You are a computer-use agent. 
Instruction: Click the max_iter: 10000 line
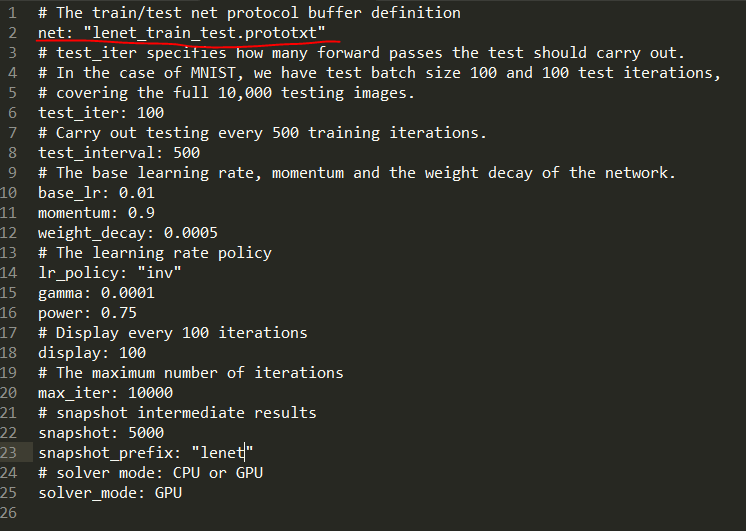pos(104,392)
